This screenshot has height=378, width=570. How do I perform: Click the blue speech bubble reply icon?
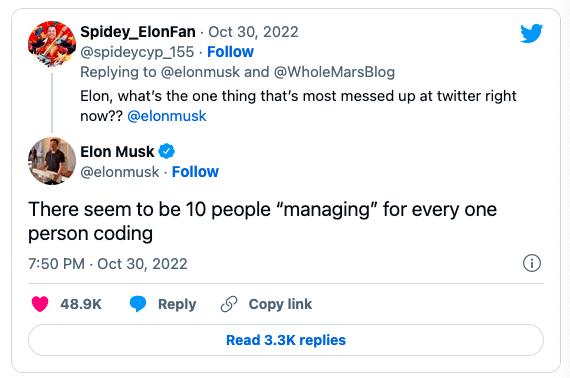click(138, 304)
